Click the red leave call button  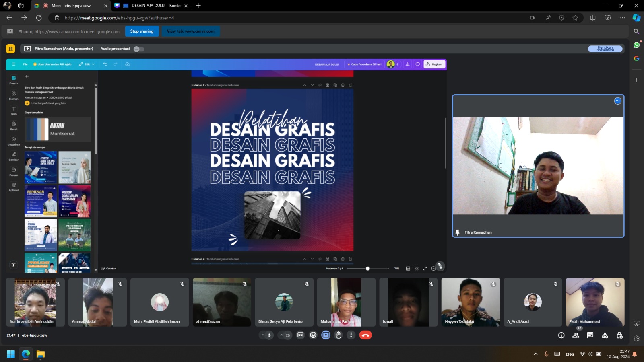point(365,335)
